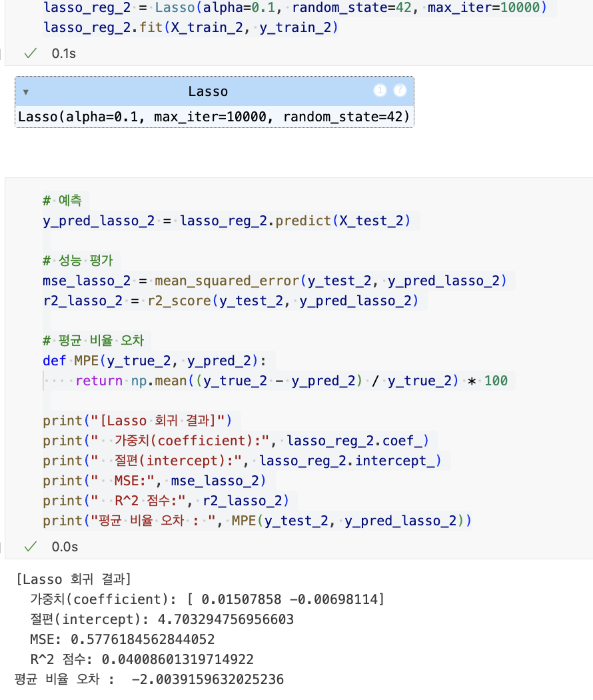The width and height of the screenshot is (593, 700).
Task: Place cursor in lasso_reg_2.fit code line
Action: coord(191,28)
